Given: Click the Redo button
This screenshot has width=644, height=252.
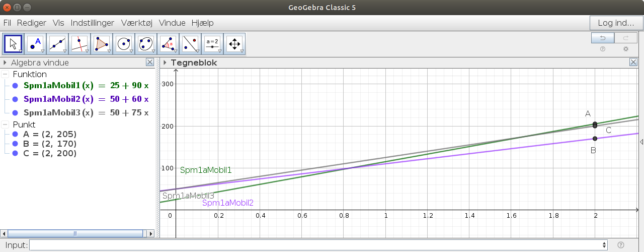Looking at the screenshot, I should click(x=626, y=38).
